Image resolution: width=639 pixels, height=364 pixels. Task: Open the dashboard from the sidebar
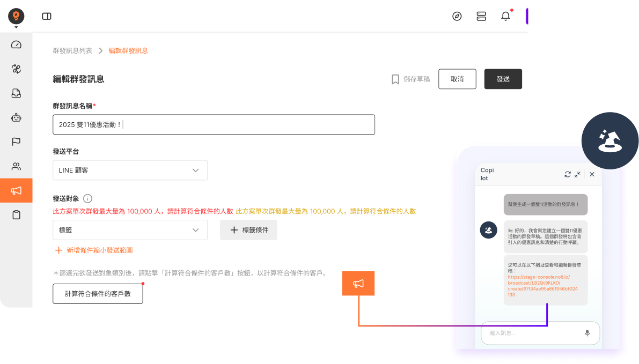pyautogui.click(x=16, y=44)
